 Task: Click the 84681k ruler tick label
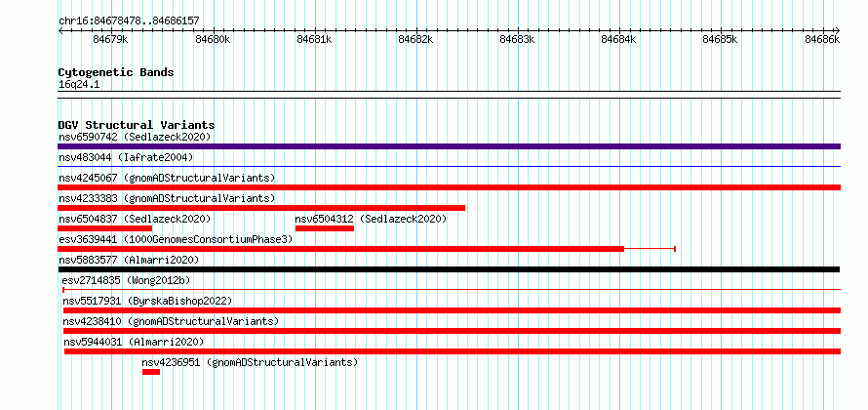coord(314,39)
